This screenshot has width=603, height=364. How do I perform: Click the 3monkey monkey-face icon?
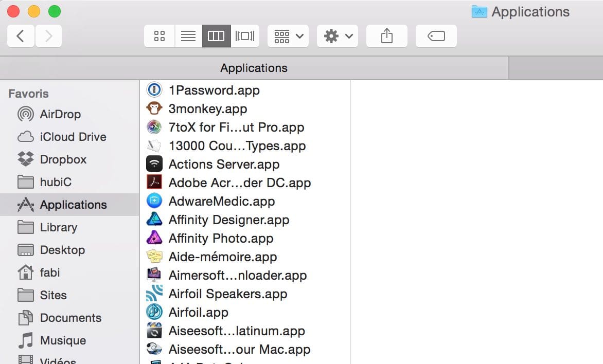coord(154,108)
